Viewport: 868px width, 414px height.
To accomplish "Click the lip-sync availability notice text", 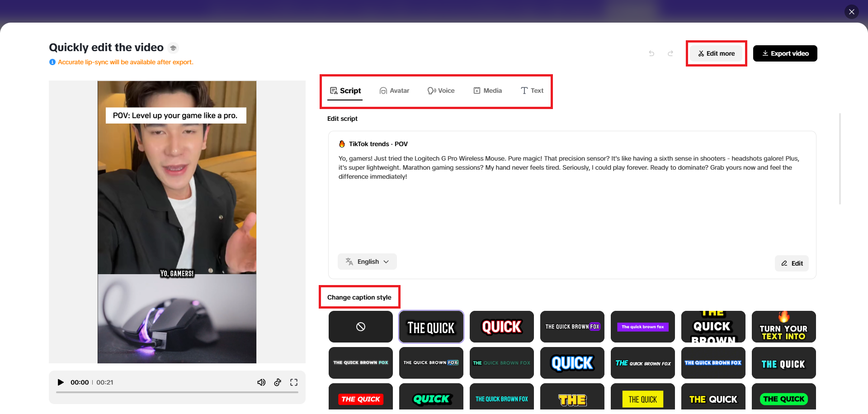I will coord(126,62).
